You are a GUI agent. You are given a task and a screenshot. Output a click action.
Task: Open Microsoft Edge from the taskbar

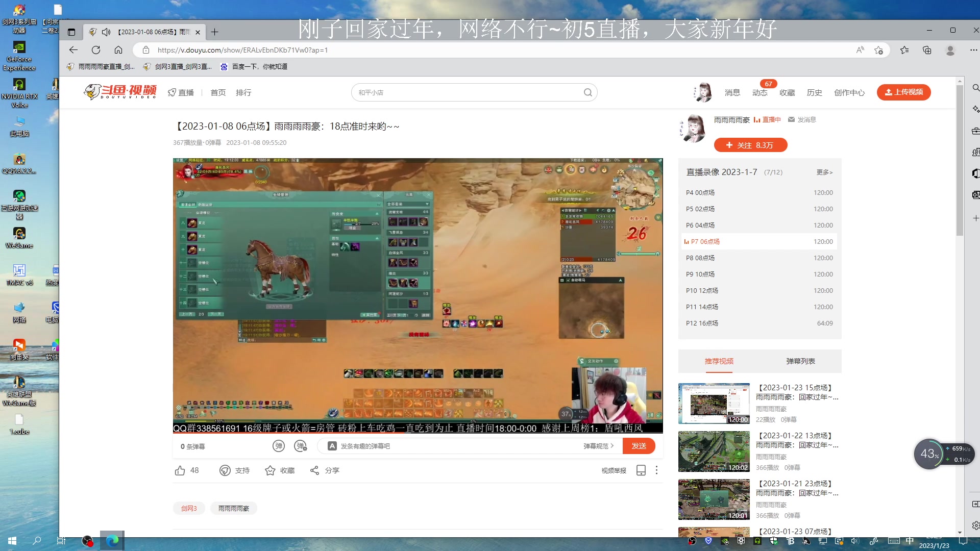(112, 540)
